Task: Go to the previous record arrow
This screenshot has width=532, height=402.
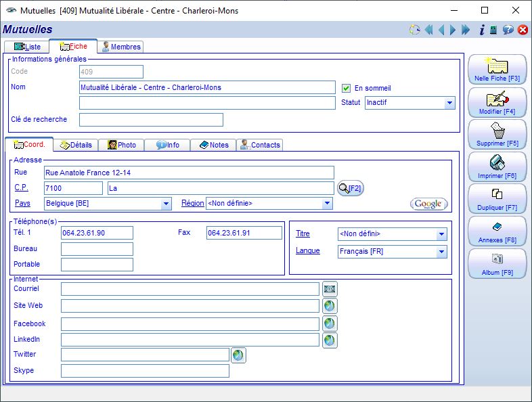Action: tap(441, 30)
